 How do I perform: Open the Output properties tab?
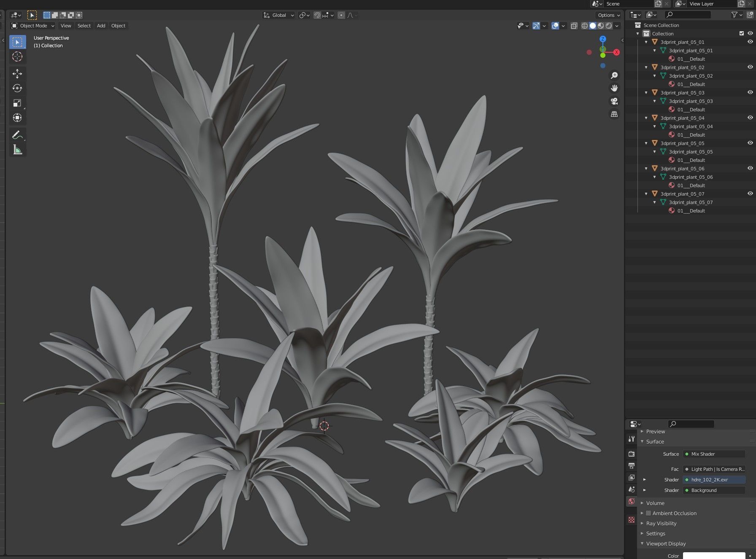coord(632,466)
